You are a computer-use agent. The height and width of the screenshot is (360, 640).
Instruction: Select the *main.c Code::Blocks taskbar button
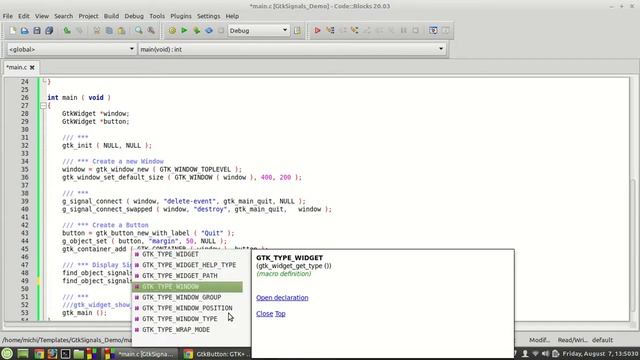point(141,354)
